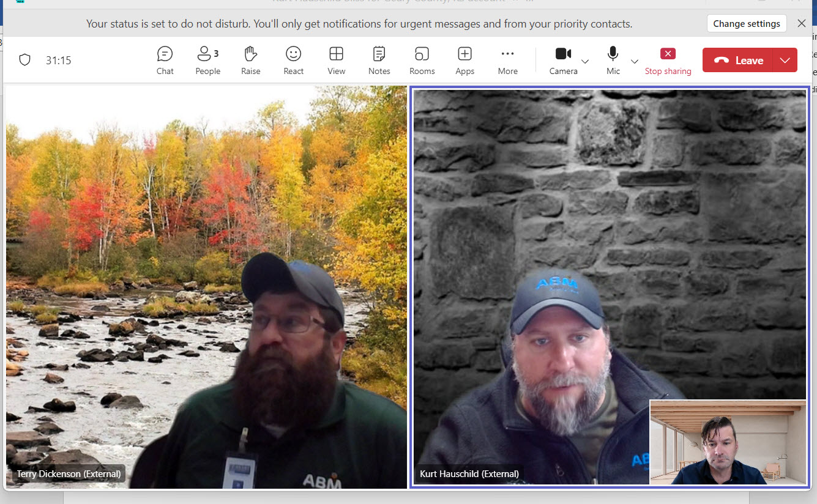This screenshot has width=817, height=504.
Task: Open the React emoji menu
Action: point(293,61)
